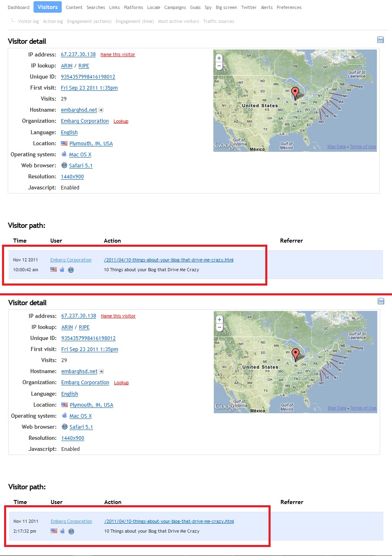Open the Locale section
The width and height of the screenshot is (392, 556).
154,7
